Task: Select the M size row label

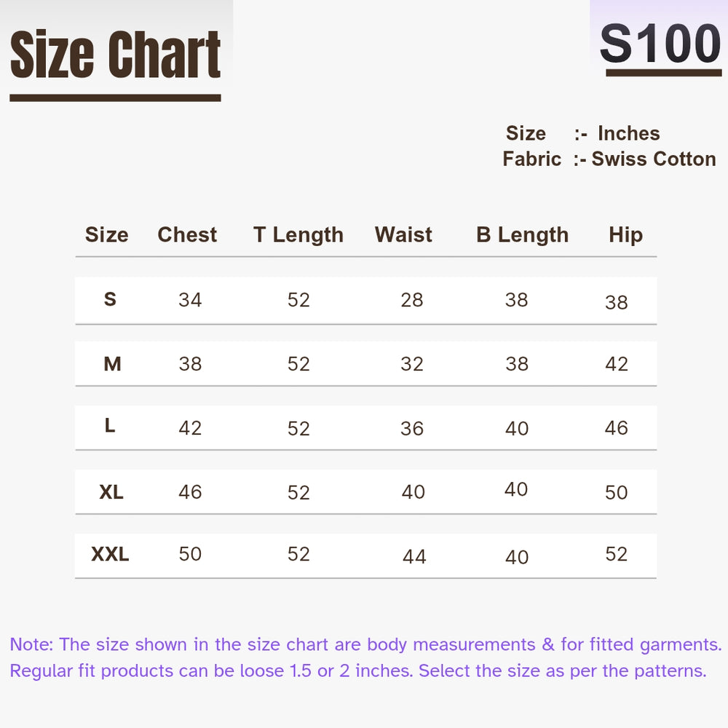Action: [x=112, y=363]
